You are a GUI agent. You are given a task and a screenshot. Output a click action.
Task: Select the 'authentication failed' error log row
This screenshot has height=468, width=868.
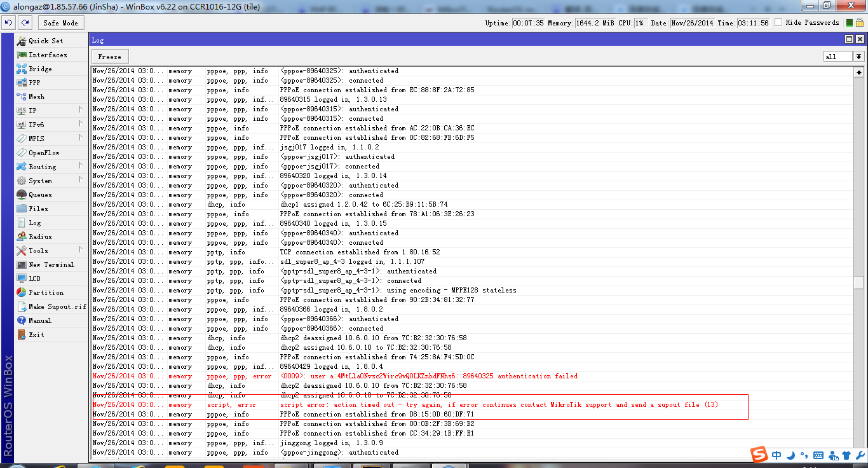pos(472,376)
